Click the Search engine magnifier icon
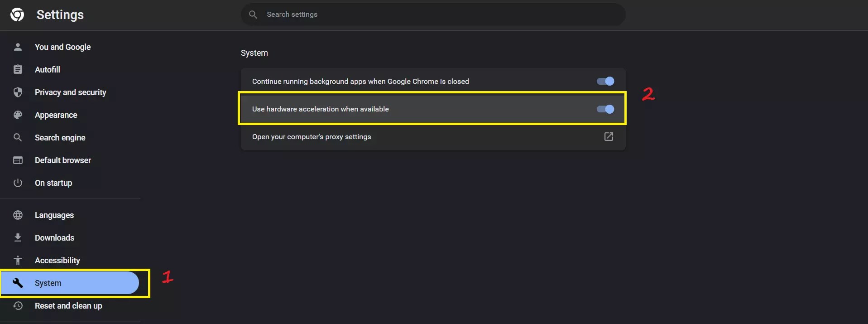This screenshot has height=324, width=868. click(x=17, y=137)
